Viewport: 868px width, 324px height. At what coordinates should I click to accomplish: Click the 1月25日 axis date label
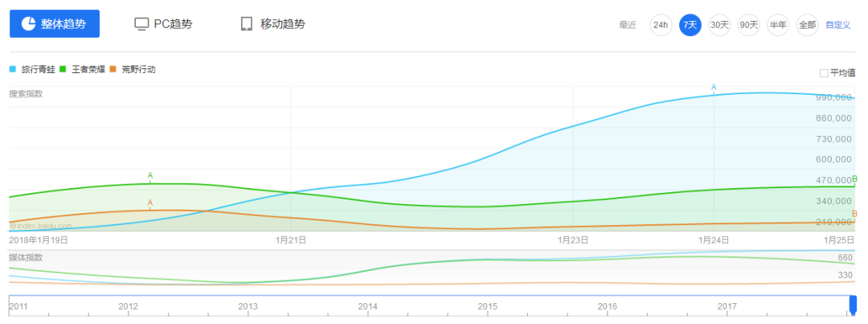[839, 240]
